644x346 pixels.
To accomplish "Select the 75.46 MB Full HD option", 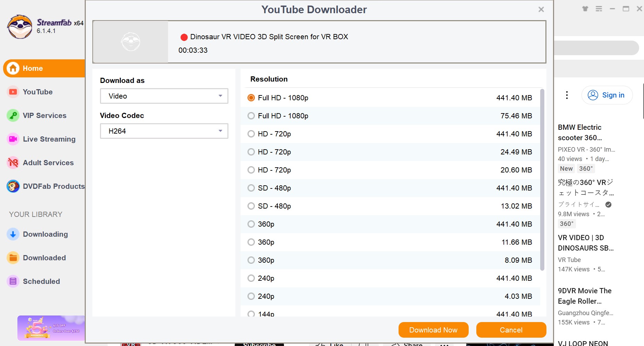I will pos(251,116).
